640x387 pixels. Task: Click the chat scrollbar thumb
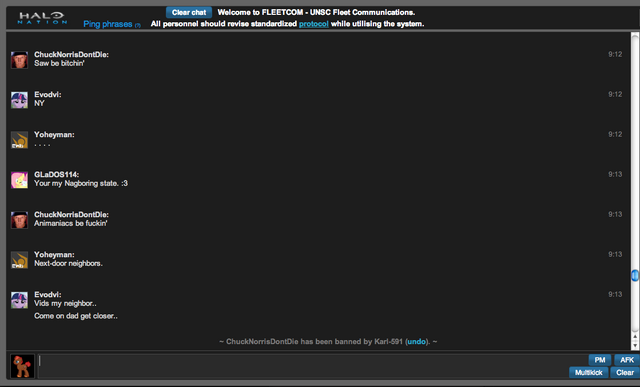coord(635,276)
